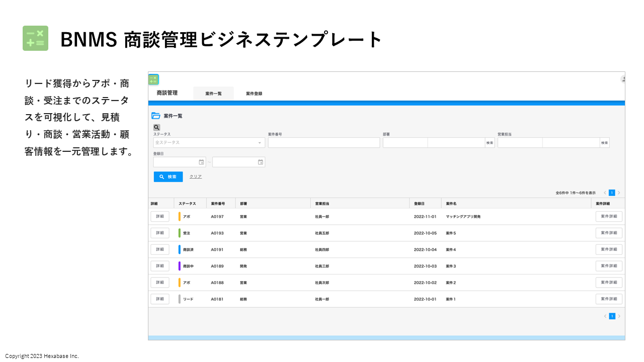Open the calendar icon for 登録日 end date
The width and height of the screenshot is (644, 362).
pos(261,162)
